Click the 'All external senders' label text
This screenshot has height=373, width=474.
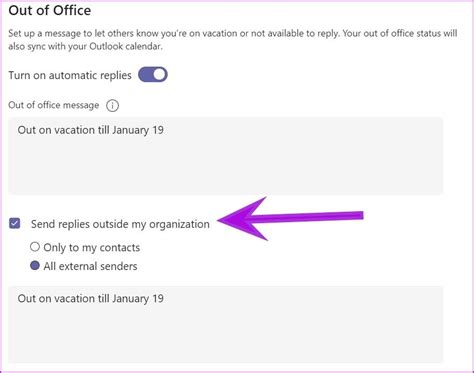click(90, 266)
